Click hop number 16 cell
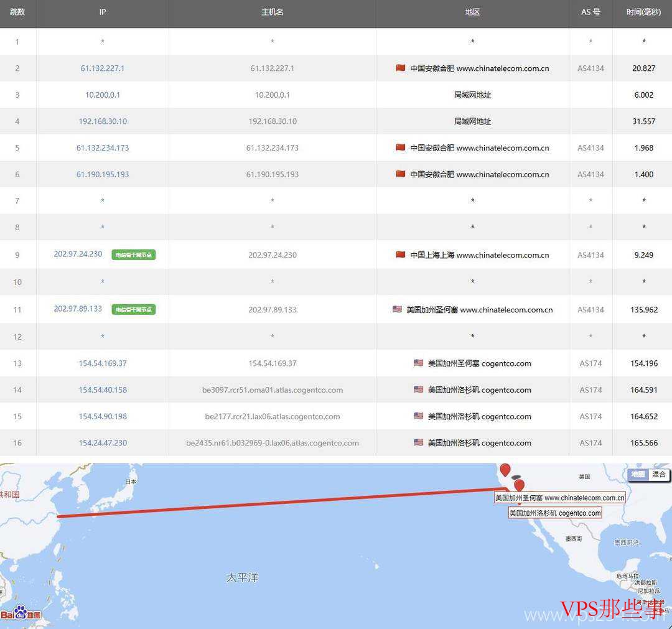The image size is (672, 629). [x=17, y=443]
